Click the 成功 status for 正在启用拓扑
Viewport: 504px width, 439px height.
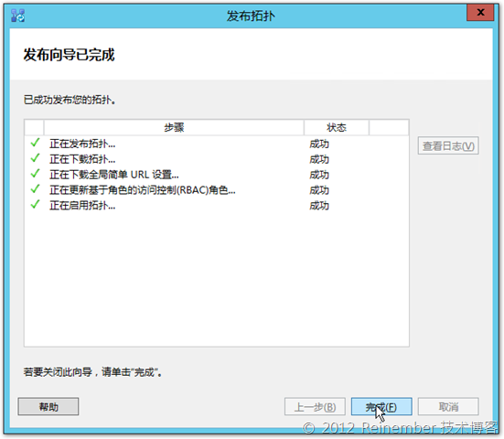point(319,206)
